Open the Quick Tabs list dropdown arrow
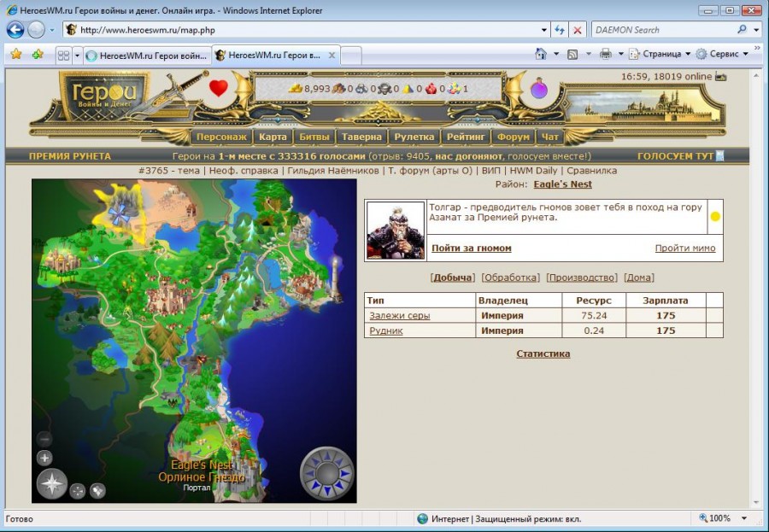This screenshot has height=532, width=769. point(77,56)
